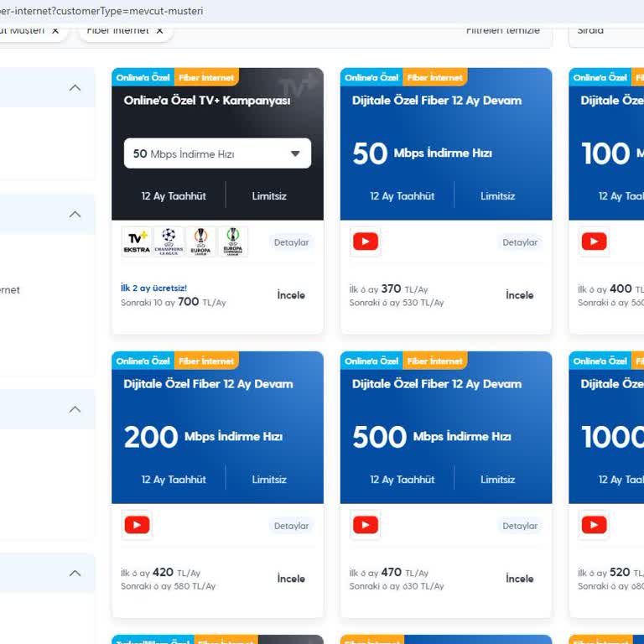Screen dimensions: 644x644
Task: Collapse the first sidebar filter section
Action: (x=75, y=87)
